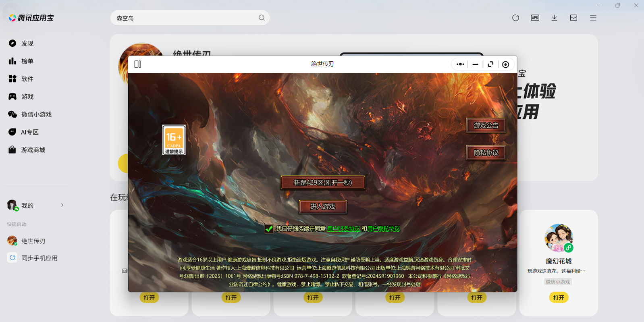The height and width of the screenshot is (322, 644).
Task: Click the game window record circle icon
Action: [x=505, y=64]
